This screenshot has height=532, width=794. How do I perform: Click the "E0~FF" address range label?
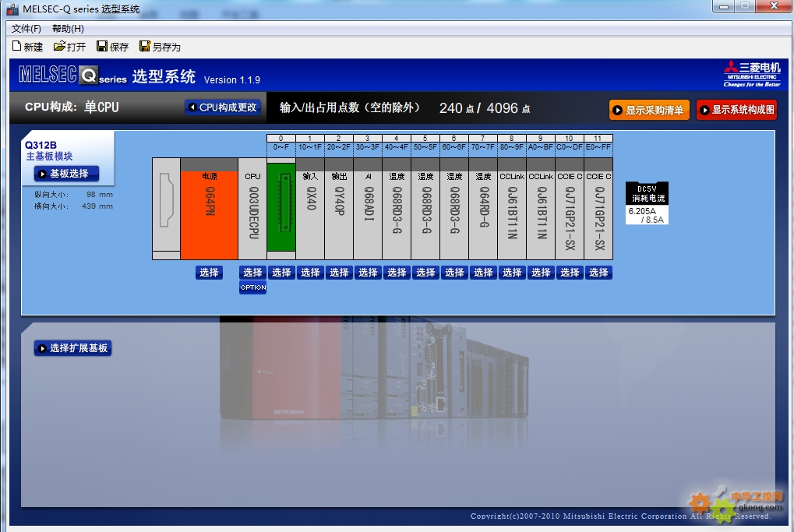click(x=598, y=146)
